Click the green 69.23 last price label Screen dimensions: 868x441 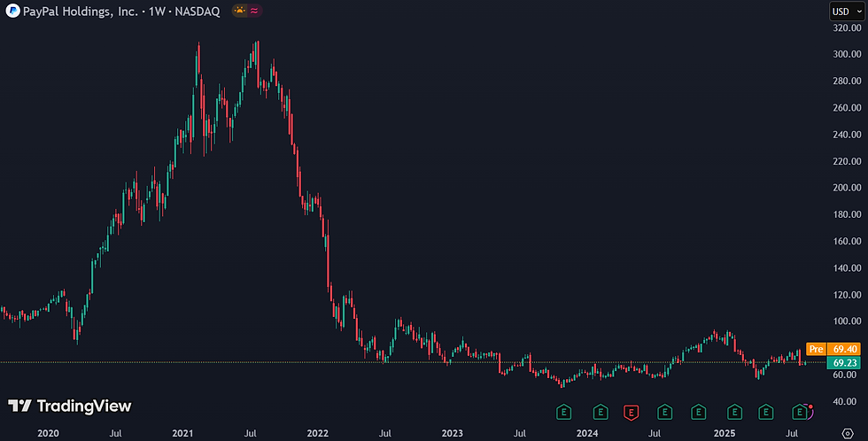point(843,363)
